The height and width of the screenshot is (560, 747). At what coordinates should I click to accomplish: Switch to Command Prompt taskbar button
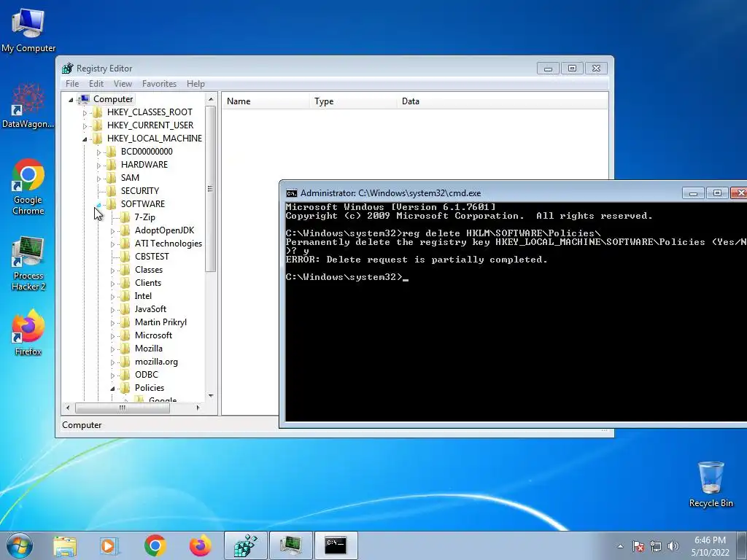click(x=336, y=545)
